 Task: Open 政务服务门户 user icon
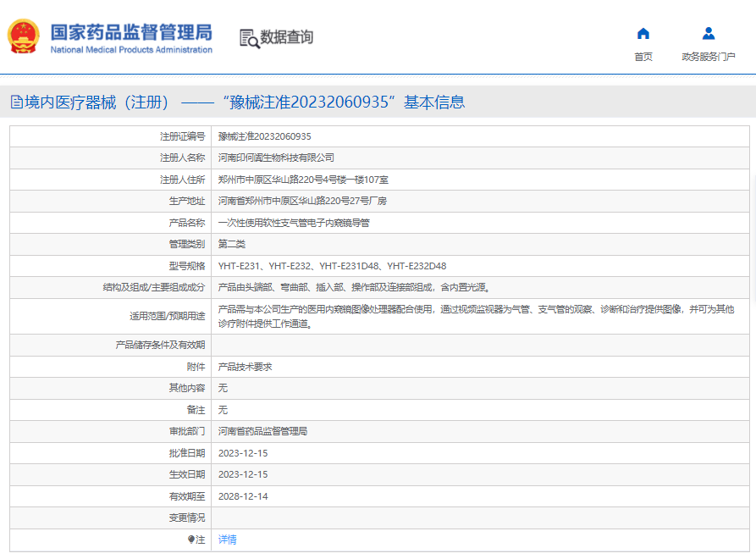[709, 33]
